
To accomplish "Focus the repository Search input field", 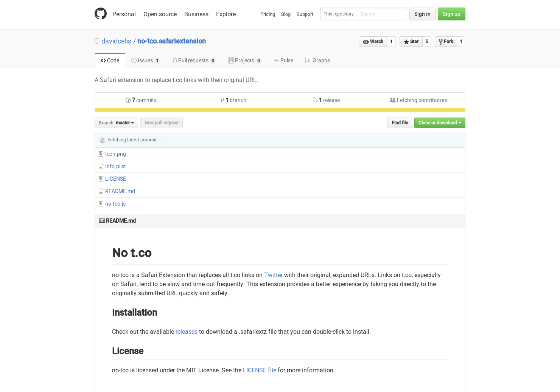I will pyautogui.click(x=382, y=14).
